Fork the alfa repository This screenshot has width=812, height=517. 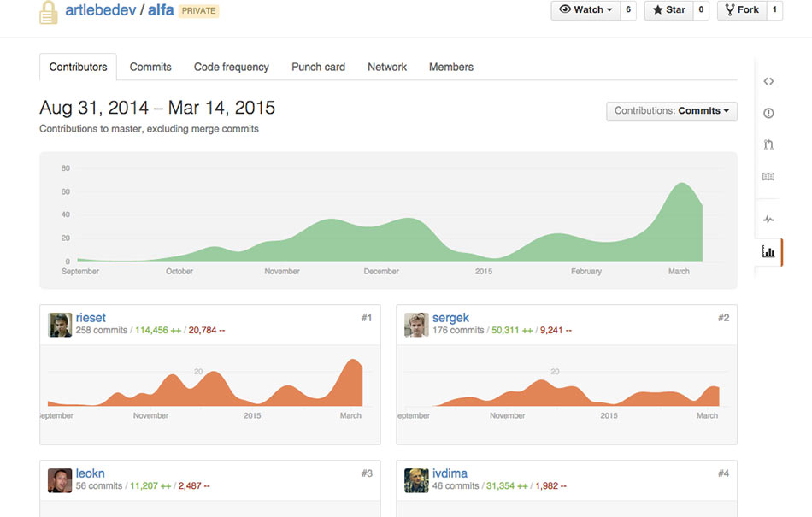coord(740,10)
